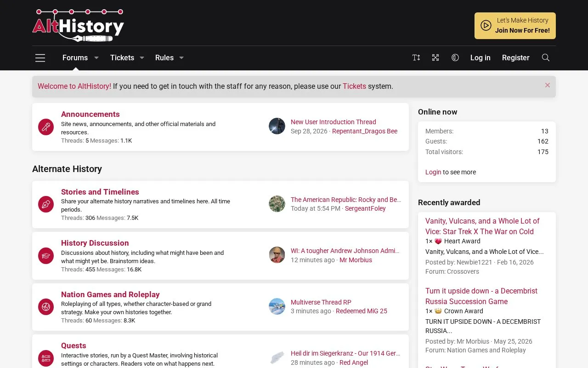
Task: Open the Tickets nav tab
Action: tap(122, 58)
